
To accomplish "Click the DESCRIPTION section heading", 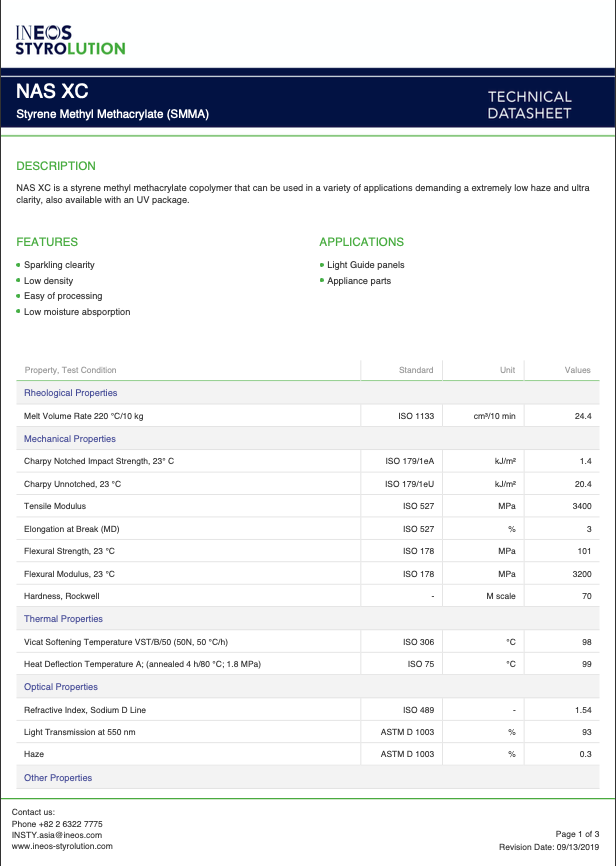I will click(x=56, y=166).
